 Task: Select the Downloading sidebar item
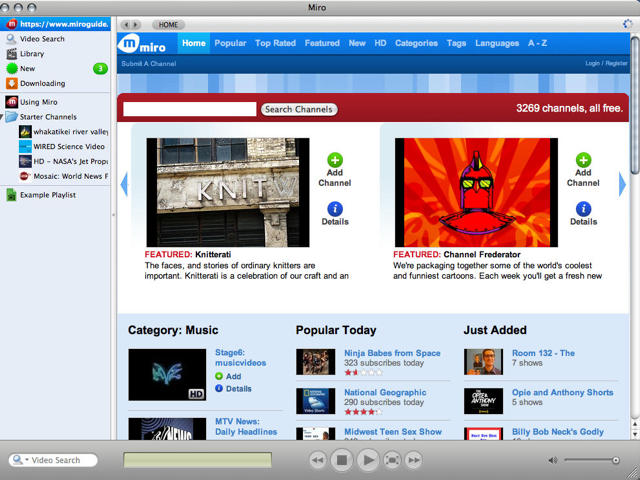click(42, 83)
